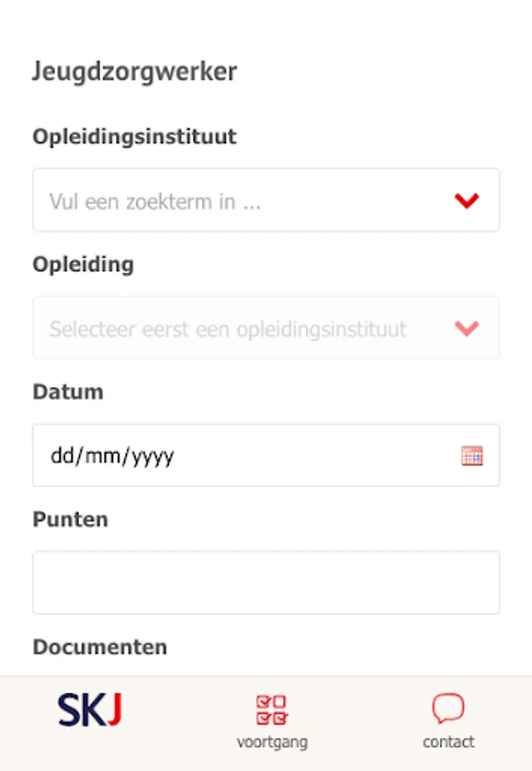Open the voortgang checklist icon
This screenshot has width=532, height=771.
click(272, 709)
